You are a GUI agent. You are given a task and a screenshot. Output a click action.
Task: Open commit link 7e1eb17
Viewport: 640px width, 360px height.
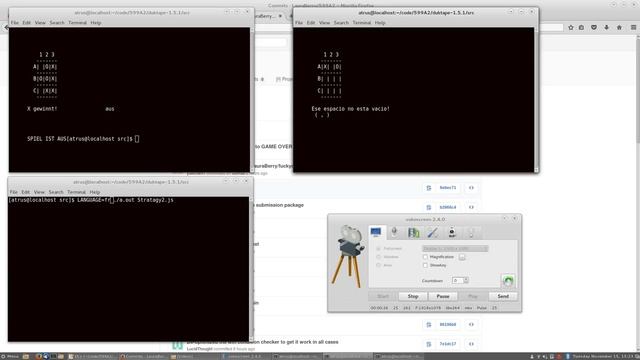click(x=448, y=344)
